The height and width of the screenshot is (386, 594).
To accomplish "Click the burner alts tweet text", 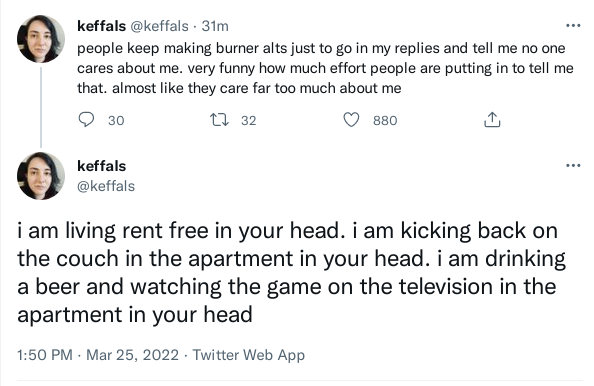I will pos(325,68).
